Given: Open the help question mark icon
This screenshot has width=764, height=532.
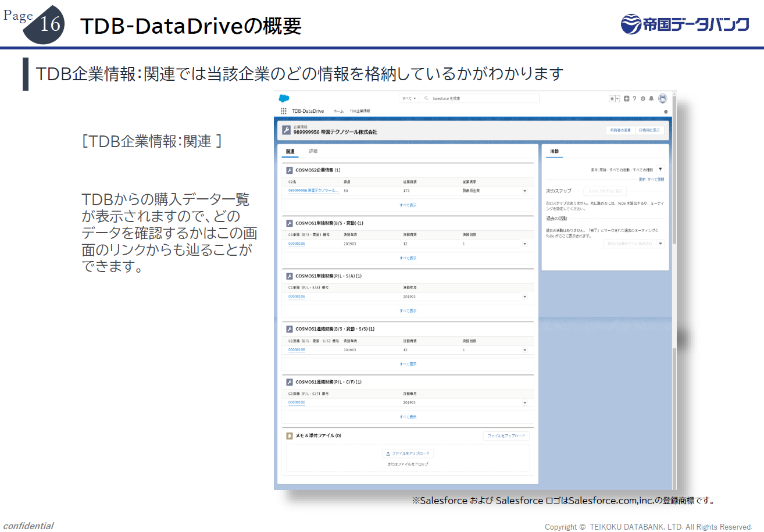Looking at the screenshot, I should pos(634,98).
